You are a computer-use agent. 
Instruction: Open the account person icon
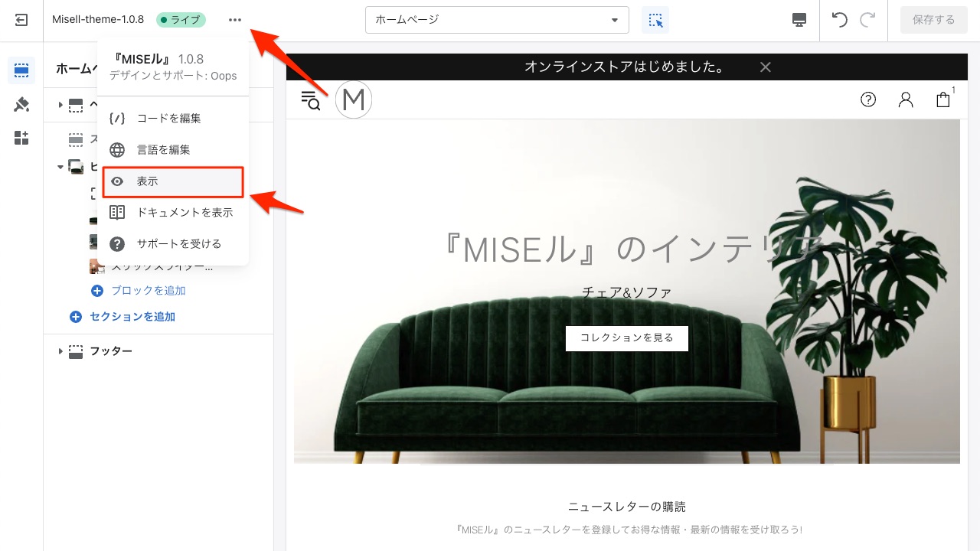coord(906,99)
